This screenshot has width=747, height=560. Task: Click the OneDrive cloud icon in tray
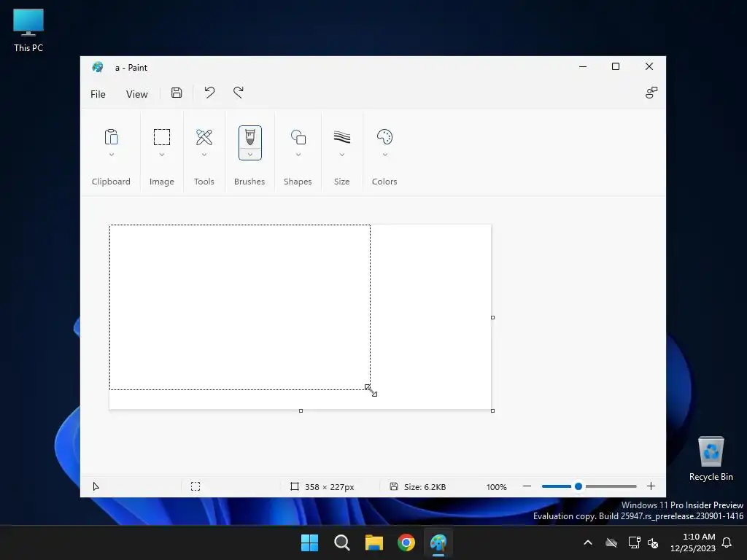pyautogui.click(x=611, y=542)
